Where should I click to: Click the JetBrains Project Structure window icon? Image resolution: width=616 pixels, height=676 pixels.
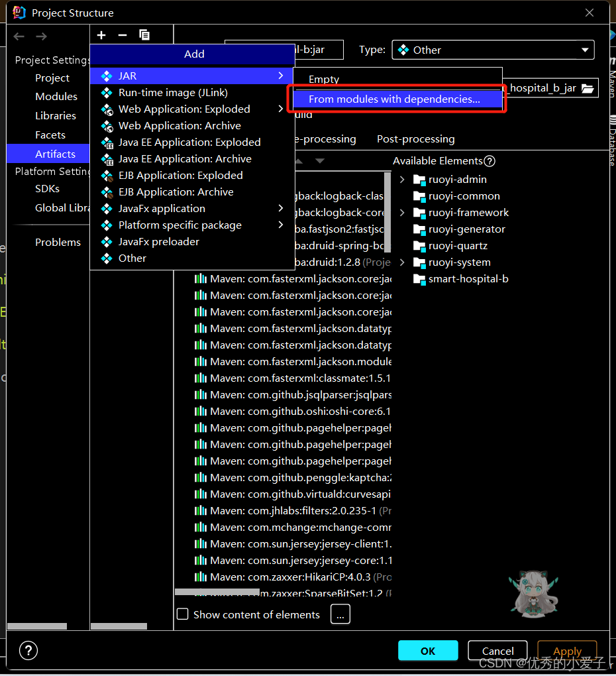[19, 13]
